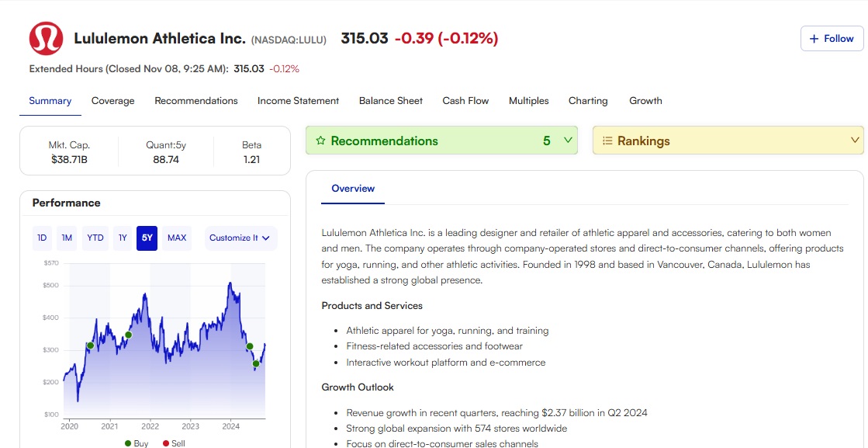Click the Lululemon red logo icon
The image size is (868, 448).
[x=46, y=39]
